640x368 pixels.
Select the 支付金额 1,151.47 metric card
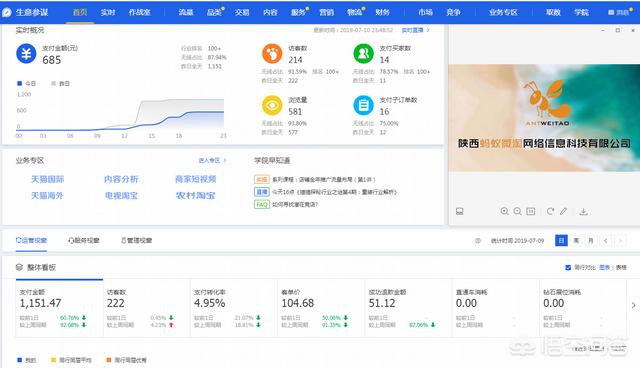click(x=59, y=308)
